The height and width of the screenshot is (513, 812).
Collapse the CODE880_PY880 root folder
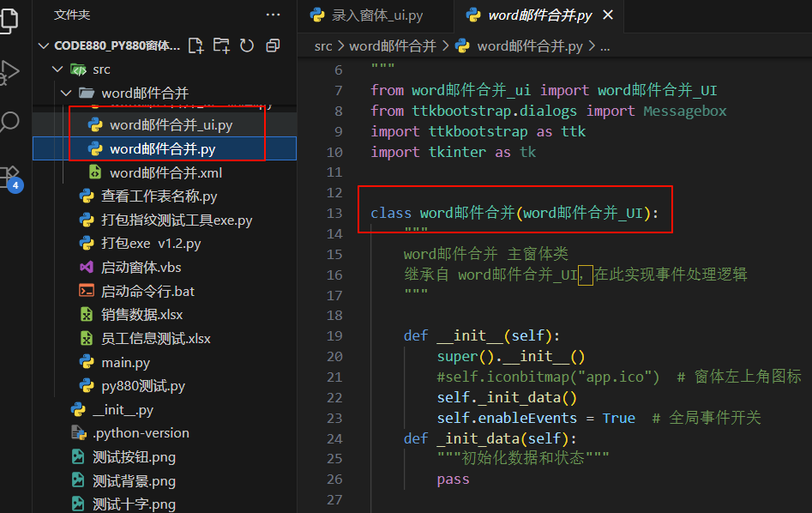point(44,45)
